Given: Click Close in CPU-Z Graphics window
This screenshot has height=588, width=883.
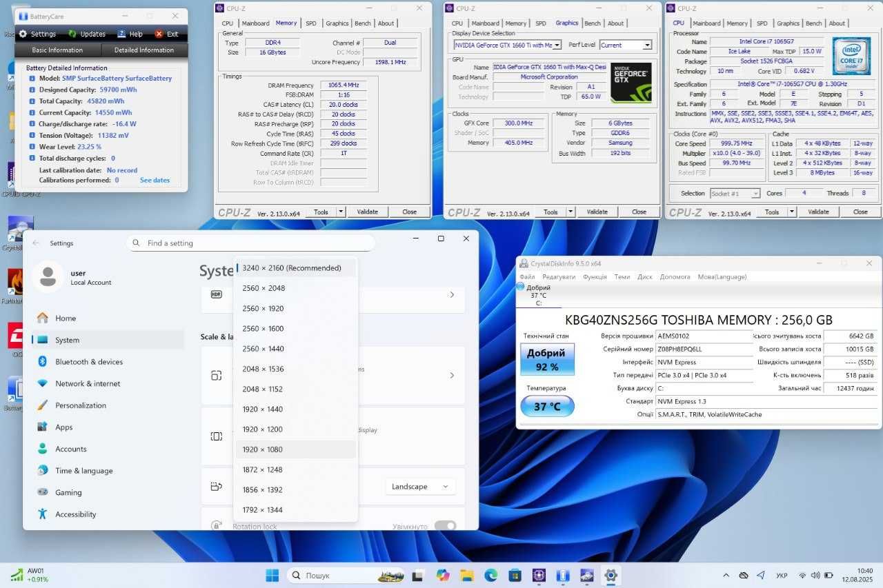Looking at the screenshot, I should (639, 212).
